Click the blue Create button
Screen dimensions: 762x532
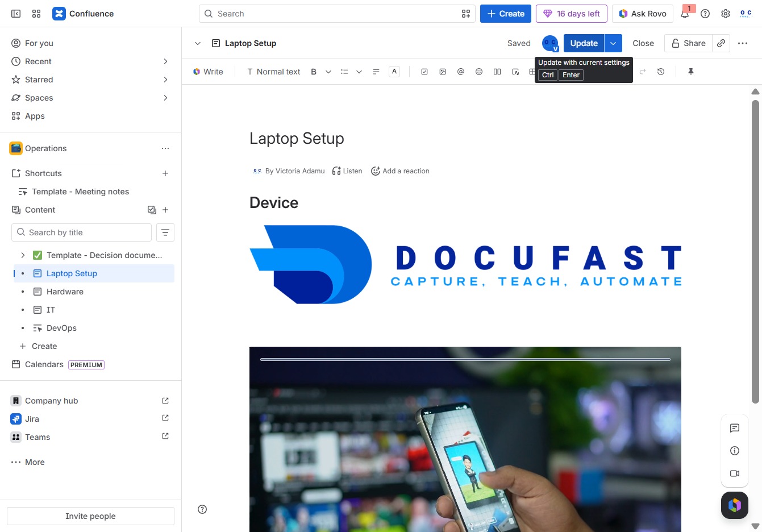(x=506, y=14)
